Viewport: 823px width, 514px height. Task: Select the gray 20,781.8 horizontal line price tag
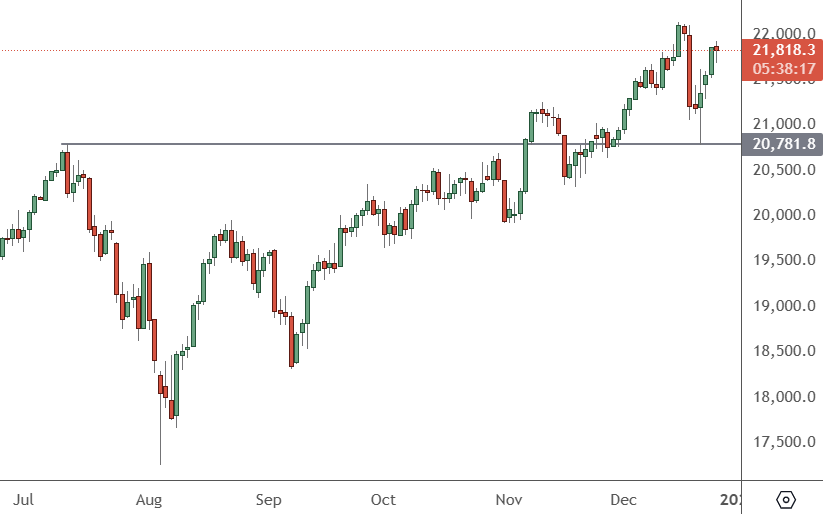tap(783, 145)
